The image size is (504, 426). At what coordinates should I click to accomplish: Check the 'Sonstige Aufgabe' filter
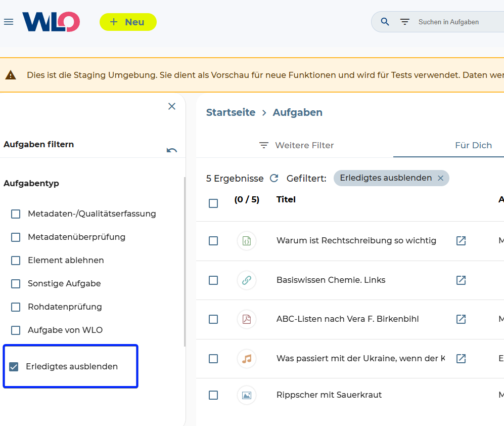pyautogui.click(x=16, y=284)
